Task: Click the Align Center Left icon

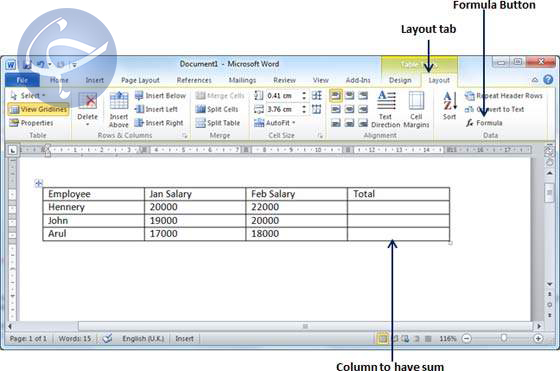Action: [335, 109]
